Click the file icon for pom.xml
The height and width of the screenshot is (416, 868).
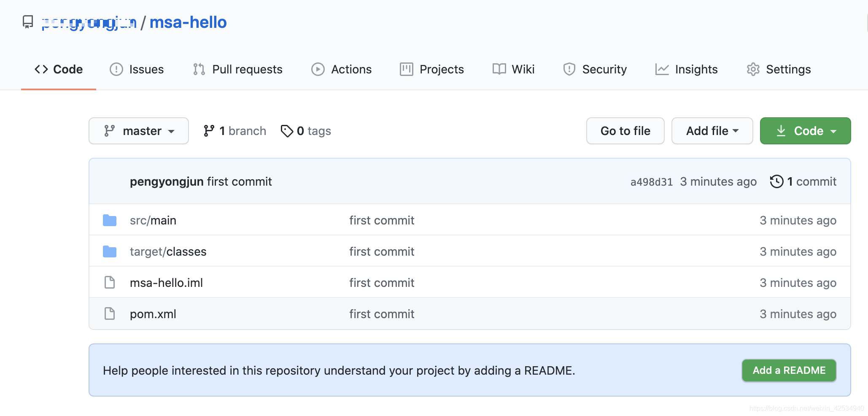[x=110, y=313]
